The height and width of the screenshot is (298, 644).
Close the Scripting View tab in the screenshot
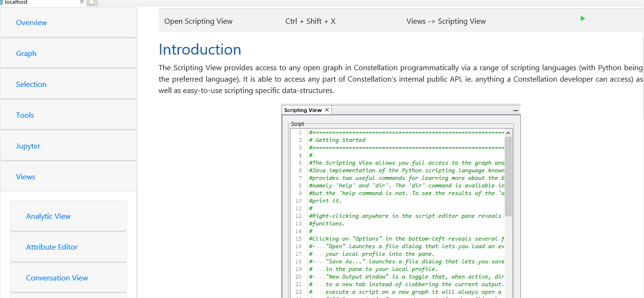[x=327, y=110]
